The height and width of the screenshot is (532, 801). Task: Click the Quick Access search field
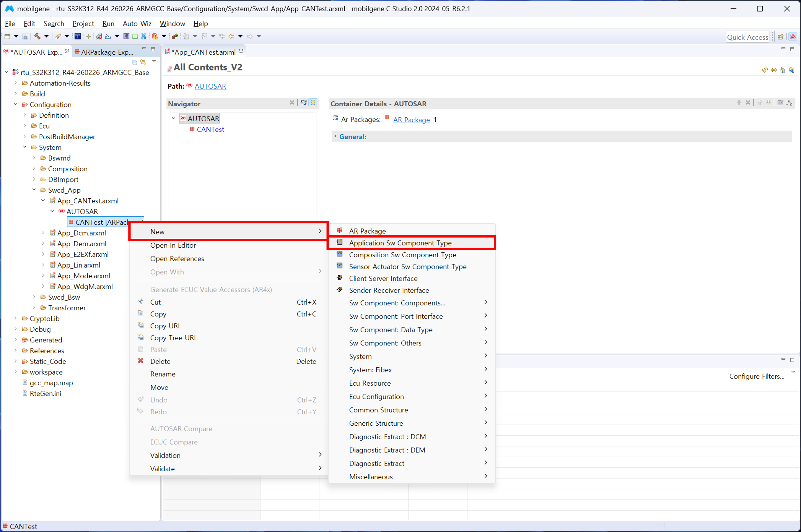[x=747, y=37]
